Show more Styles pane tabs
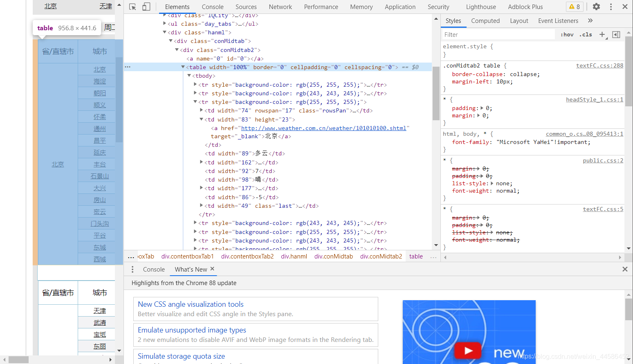This screenshot has height=364, width=633. tap(590, 20)
